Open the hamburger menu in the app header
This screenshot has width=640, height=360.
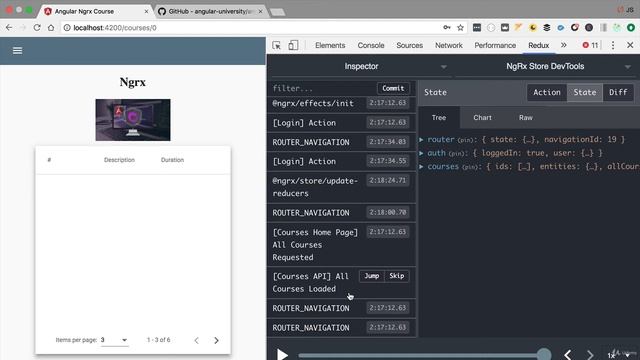(17, 51)
